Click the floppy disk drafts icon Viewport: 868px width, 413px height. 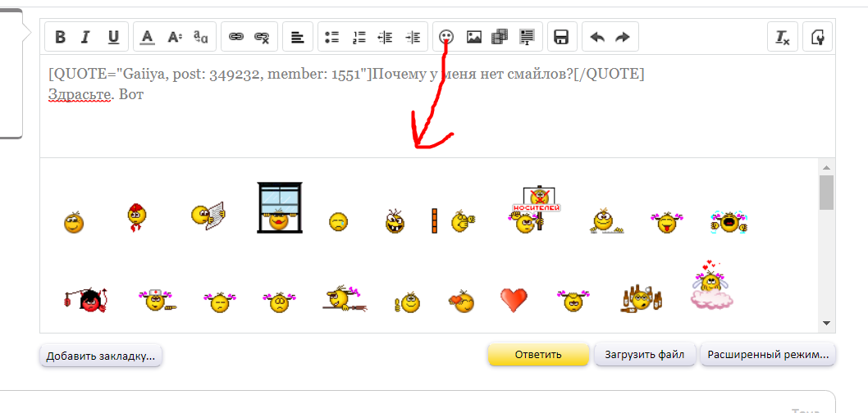point(562,37)
